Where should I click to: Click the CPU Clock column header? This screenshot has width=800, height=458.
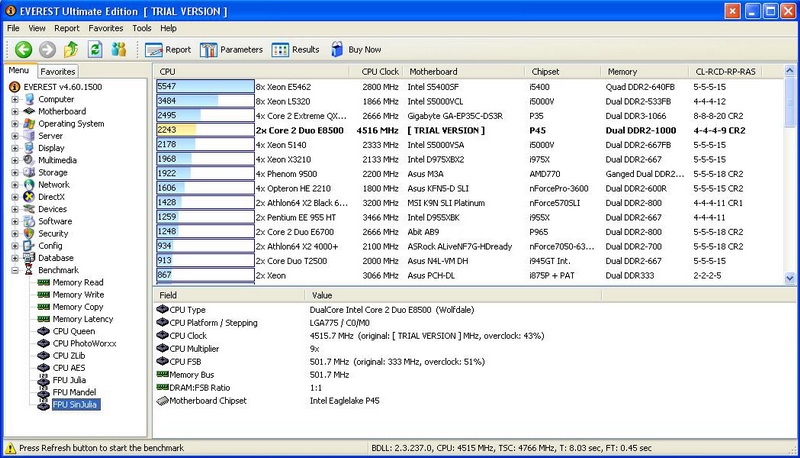point(377,72)
